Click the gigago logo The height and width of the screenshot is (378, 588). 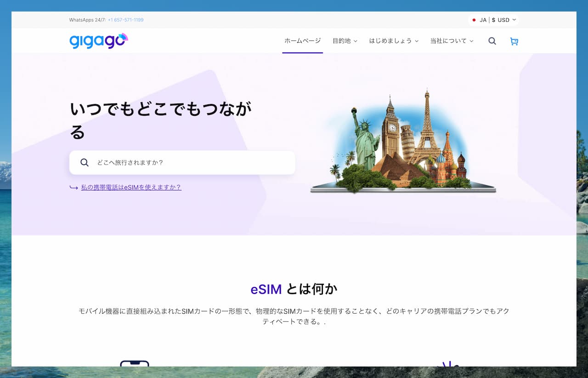point(98,41)
